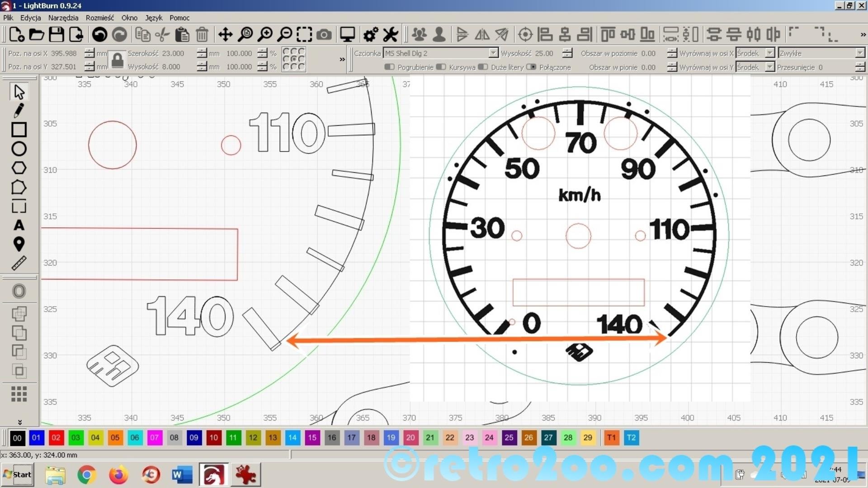868x488 pixels.
Task: Select the Draw Lines pencil tool
Action: click(x=19, y=110)
